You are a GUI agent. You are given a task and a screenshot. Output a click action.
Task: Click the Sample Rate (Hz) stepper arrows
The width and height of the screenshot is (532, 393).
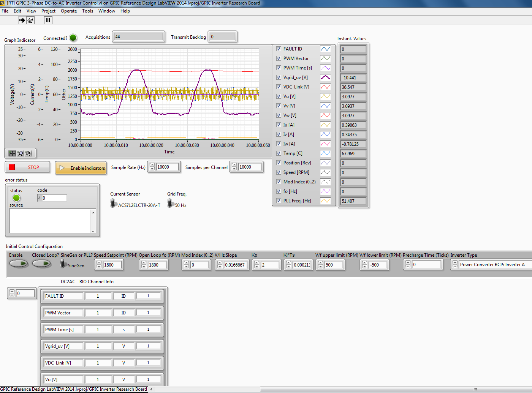152,167
